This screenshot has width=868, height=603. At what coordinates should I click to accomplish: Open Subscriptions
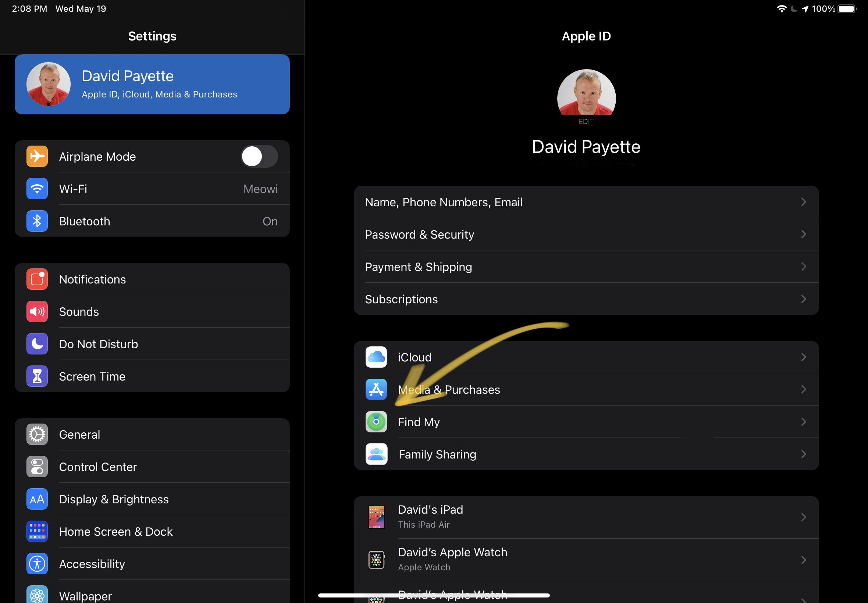tap(586, 299)
